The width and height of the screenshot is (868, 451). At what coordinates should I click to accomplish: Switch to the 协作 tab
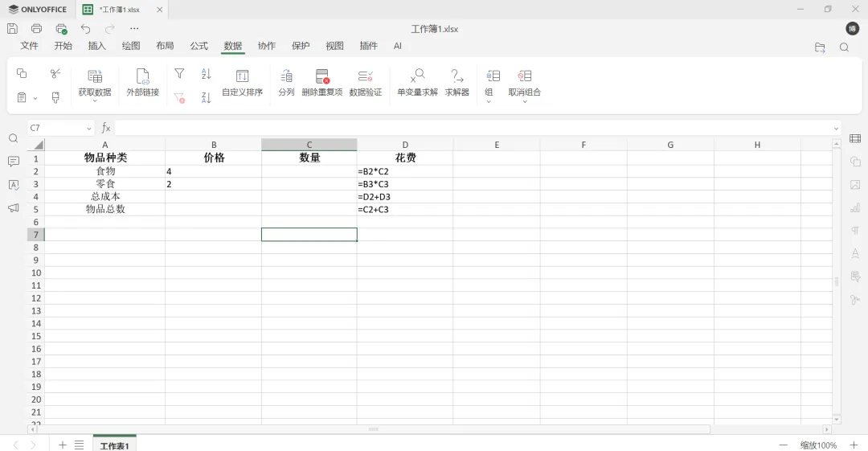pyautogui.click(x=266, y=46)
